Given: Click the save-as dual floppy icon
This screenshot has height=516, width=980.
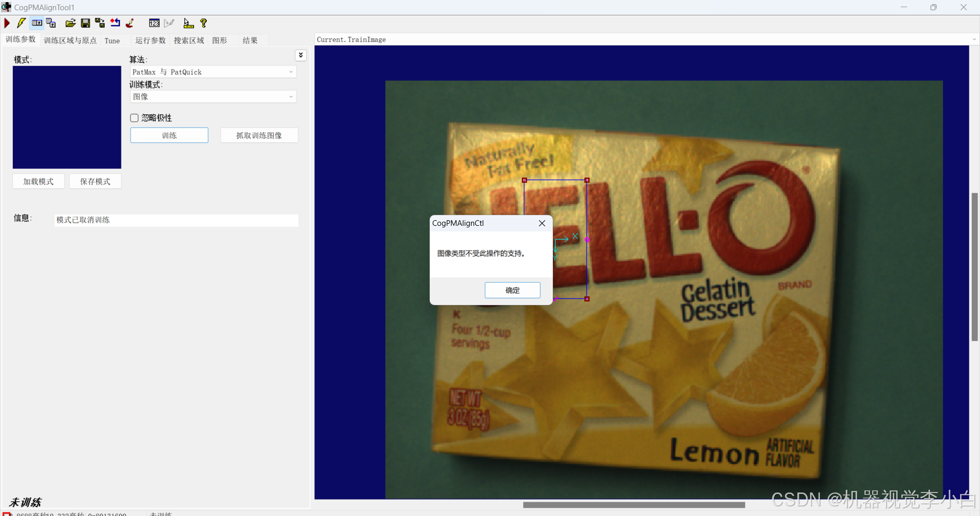Looking at the screenshot, I should click(100, 23).
